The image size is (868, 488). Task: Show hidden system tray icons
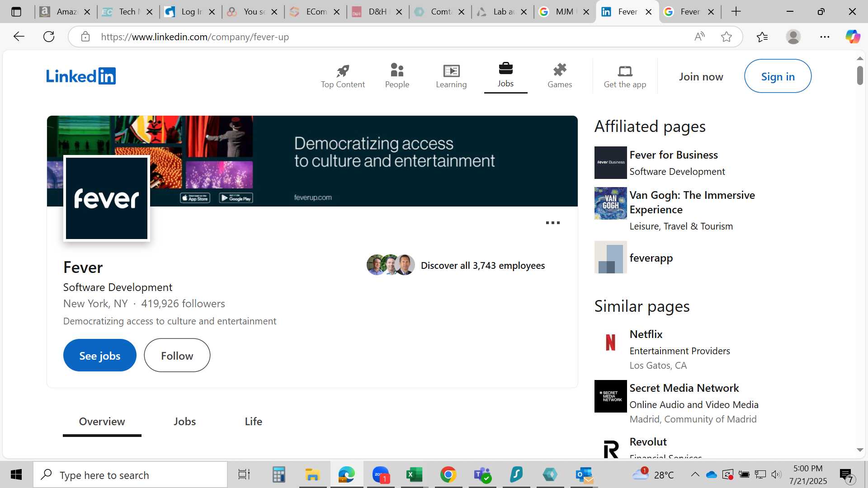(x=695, y=474)
